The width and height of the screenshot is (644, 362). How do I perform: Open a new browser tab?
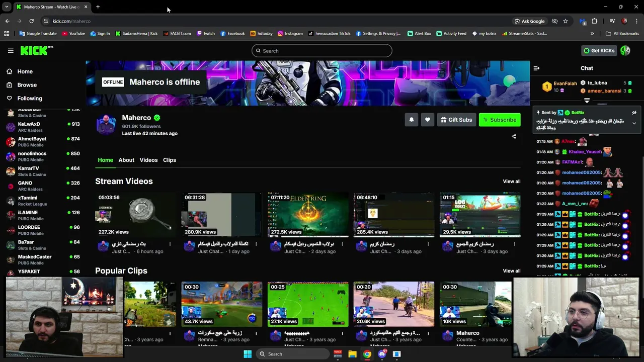98,7
